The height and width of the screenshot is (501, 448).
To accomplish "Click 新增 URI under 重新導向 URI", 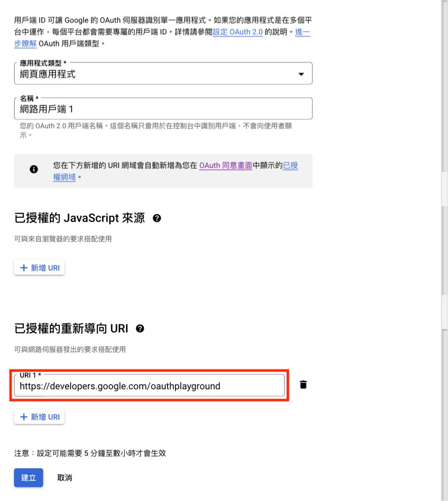I will [39, 417].
